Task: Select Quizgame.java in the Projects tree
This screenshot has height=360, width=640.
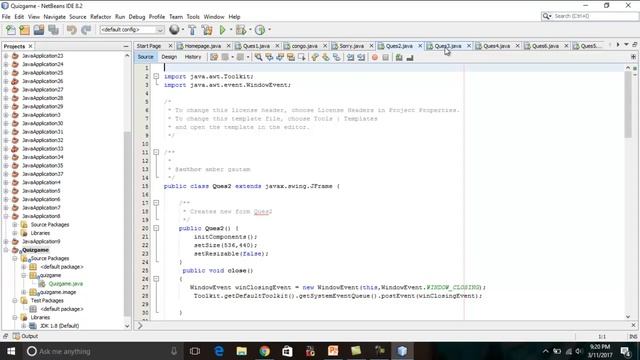Action: click(65, 284)
